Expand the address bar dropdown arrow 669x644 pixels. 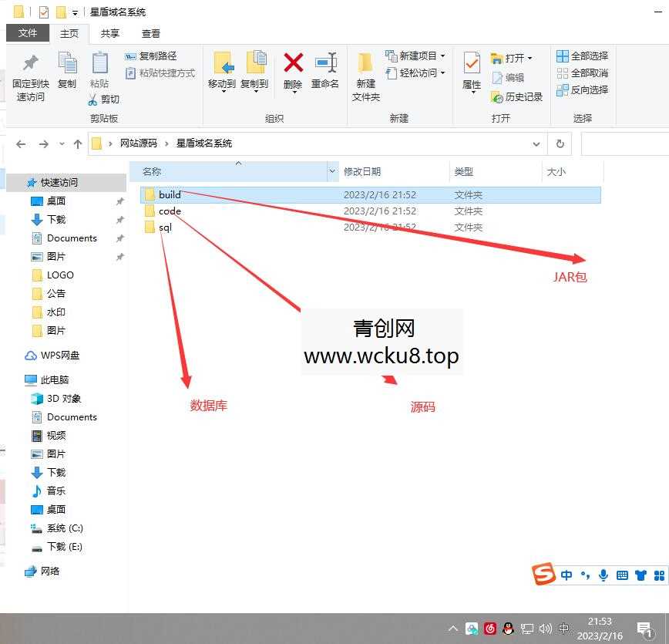coord(536,143)
